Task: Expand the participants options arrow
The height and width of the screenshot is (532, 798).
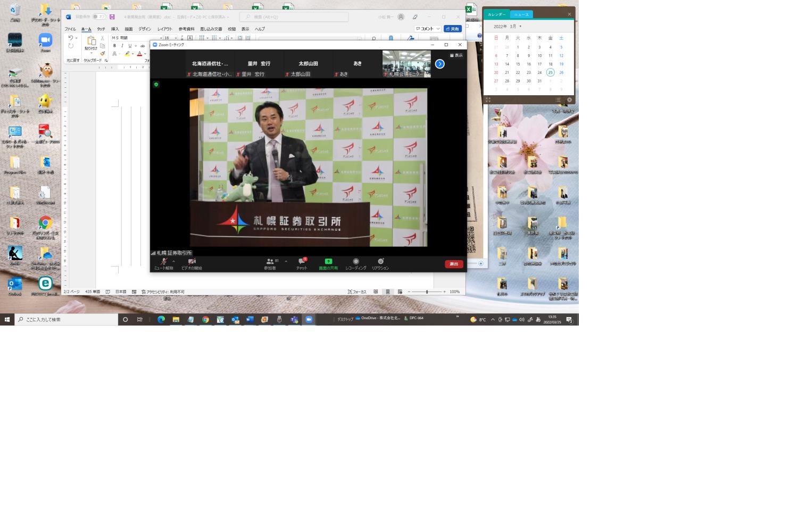Action: pos(286,261)
